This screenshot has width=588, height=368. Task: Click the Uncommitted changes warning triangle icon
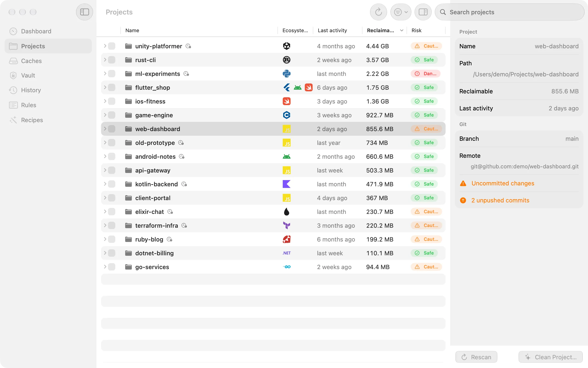click(463, 183)
